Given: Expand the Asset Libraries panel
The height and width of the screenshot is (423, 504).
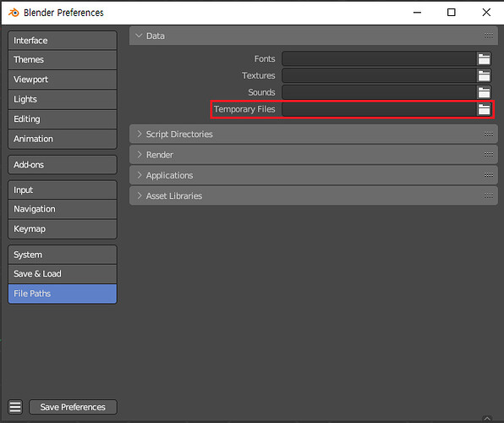Looking at the screenshot, I should [140, 195].
